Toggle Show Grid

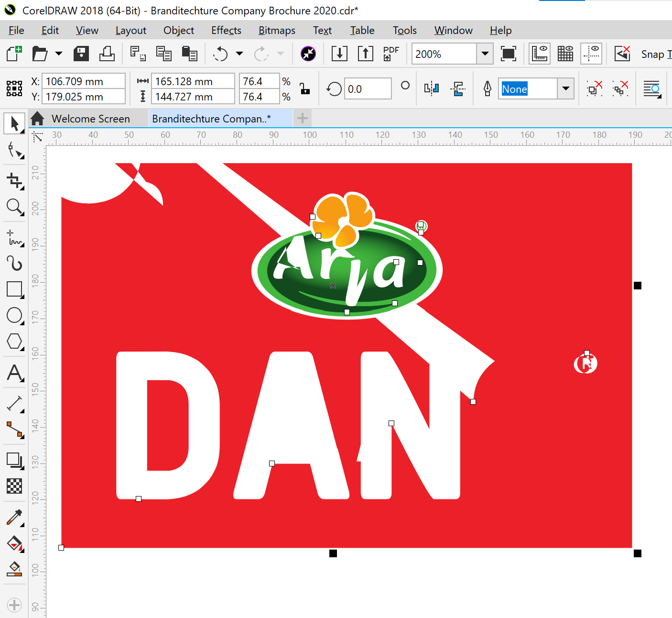click(565, 54)
